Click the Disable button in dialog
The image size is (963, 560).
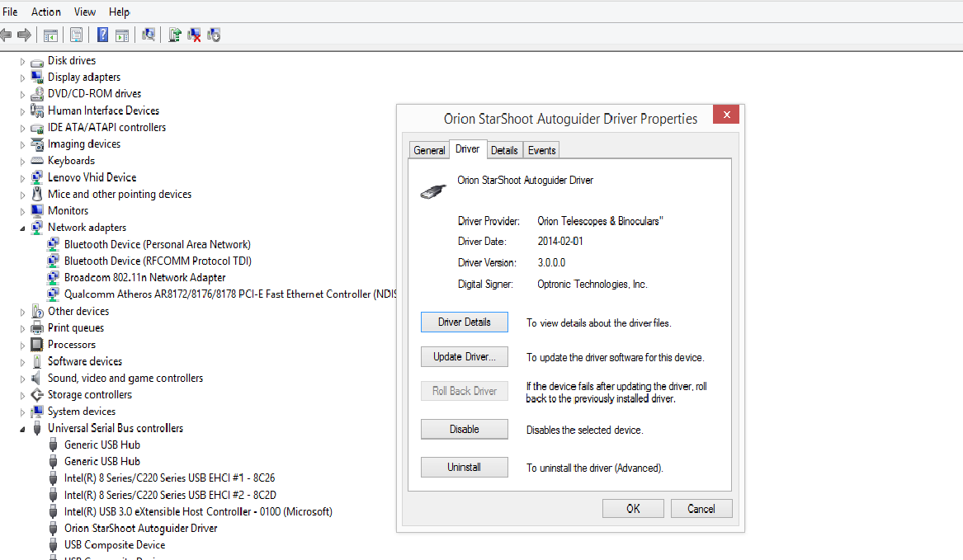(465, 429)
